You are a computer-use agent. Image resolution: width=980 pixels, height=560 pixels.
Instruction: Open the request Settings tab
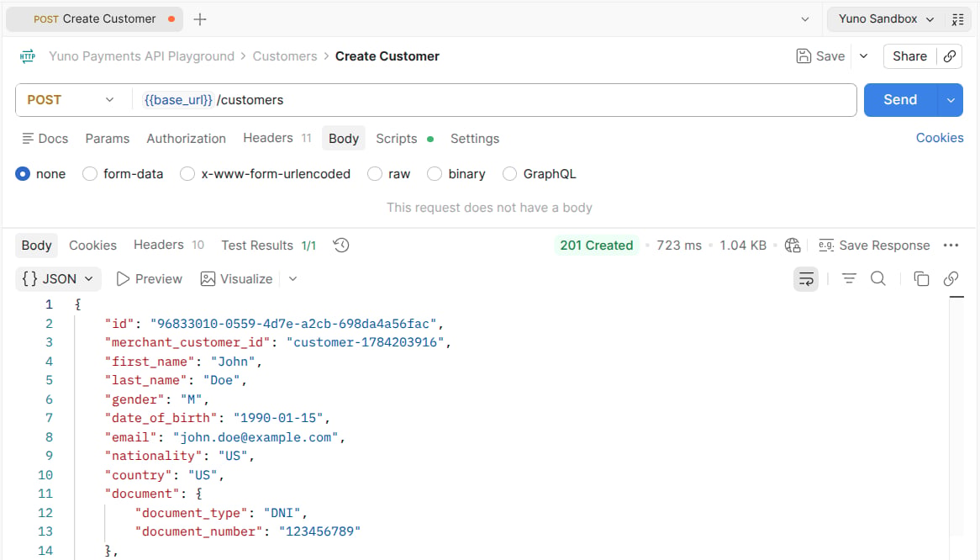click(475, 139)
